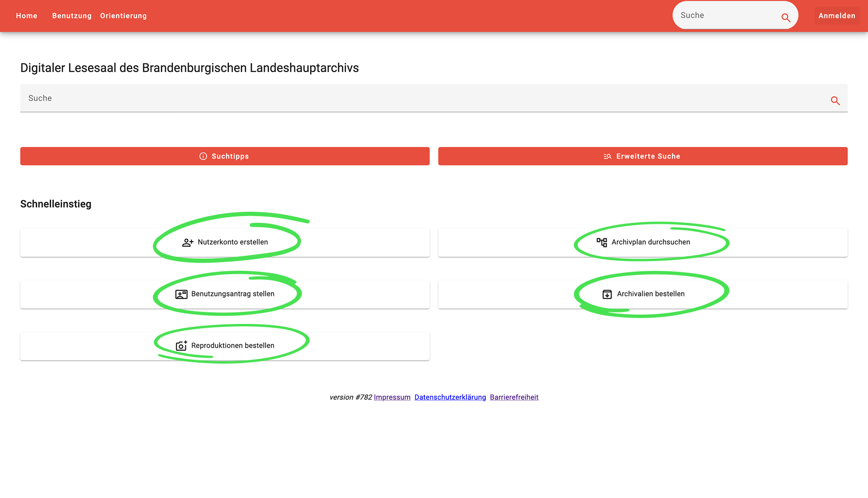Open the Benutzung menu
This screenshot has height=498, width=868.
point(72,15)
